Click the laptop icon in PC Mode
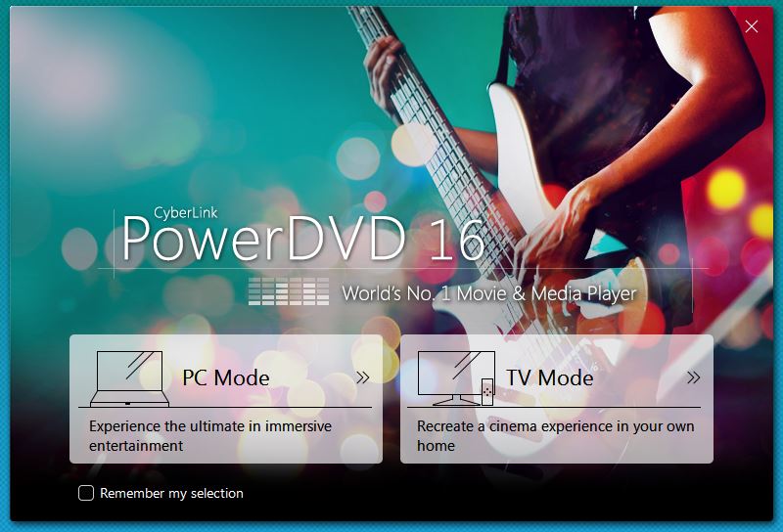The image size is (783, 532). click(x=129, y=378)
